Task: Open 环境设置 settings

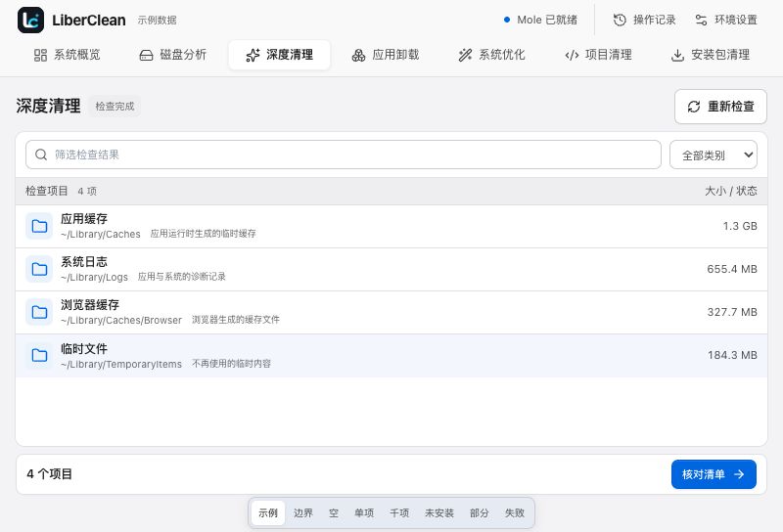Action: pos(726,20)
